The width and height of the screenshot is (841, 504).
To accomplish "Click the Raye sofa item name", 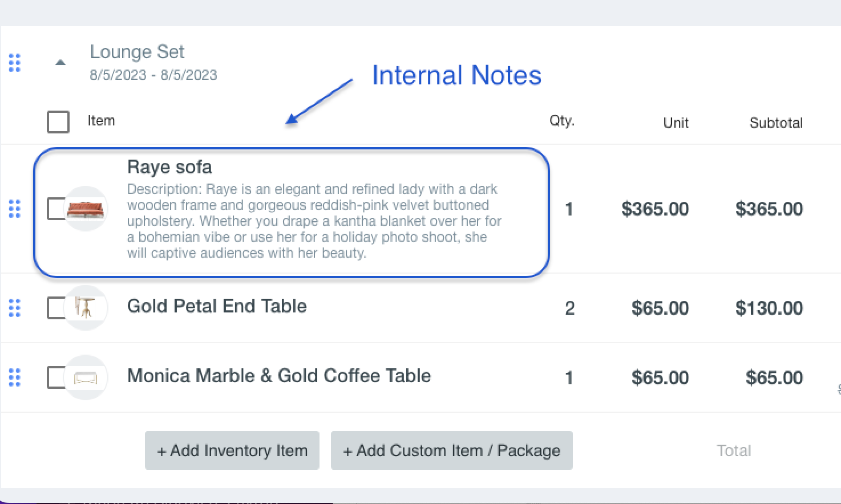I will (x=169, y=167).
